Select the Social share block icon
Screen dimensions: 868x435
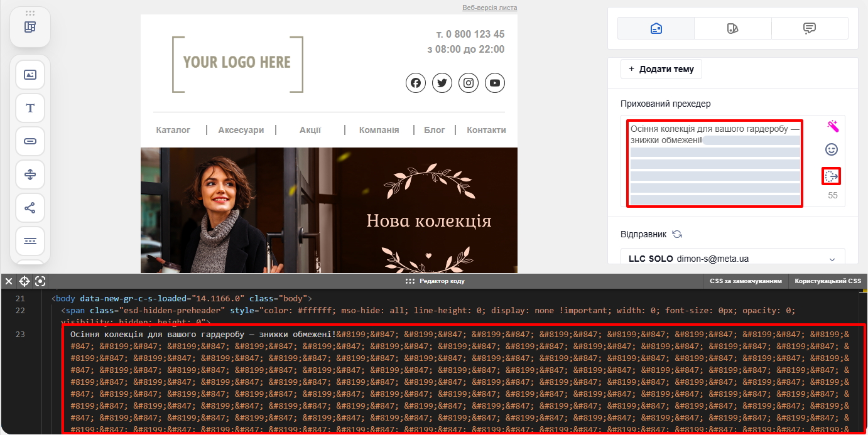(30, 208)
